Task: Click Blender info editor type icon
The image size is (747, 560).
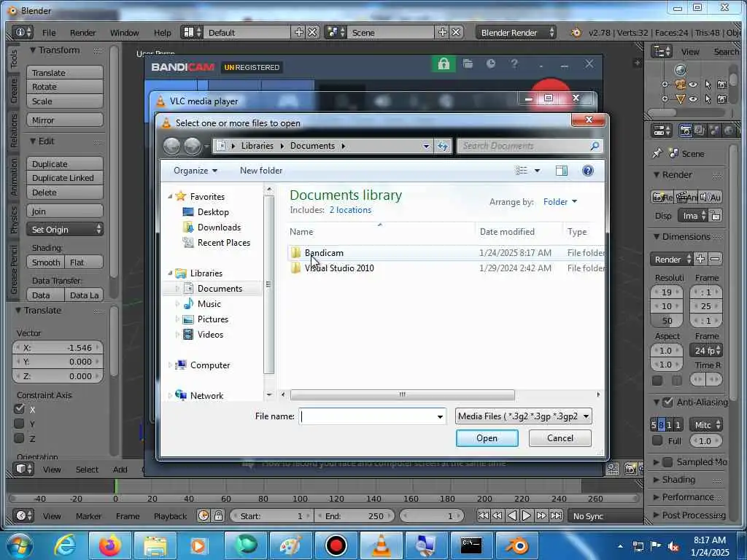Action: pos(21,32)
